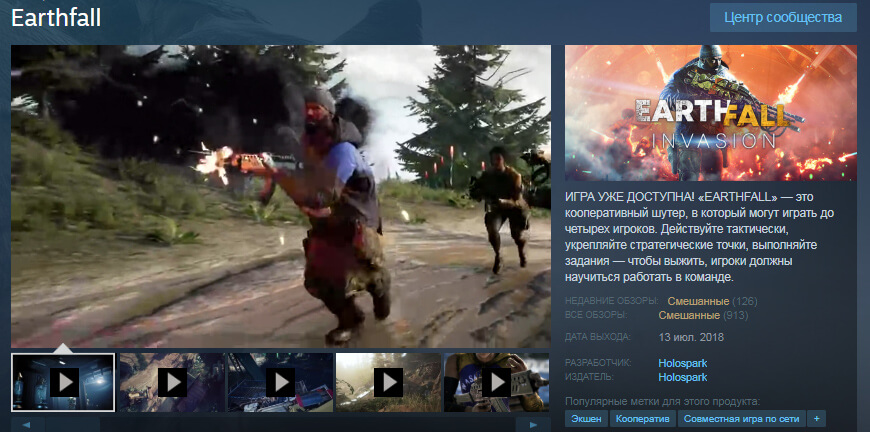Click the plus button to add tags

817,419
